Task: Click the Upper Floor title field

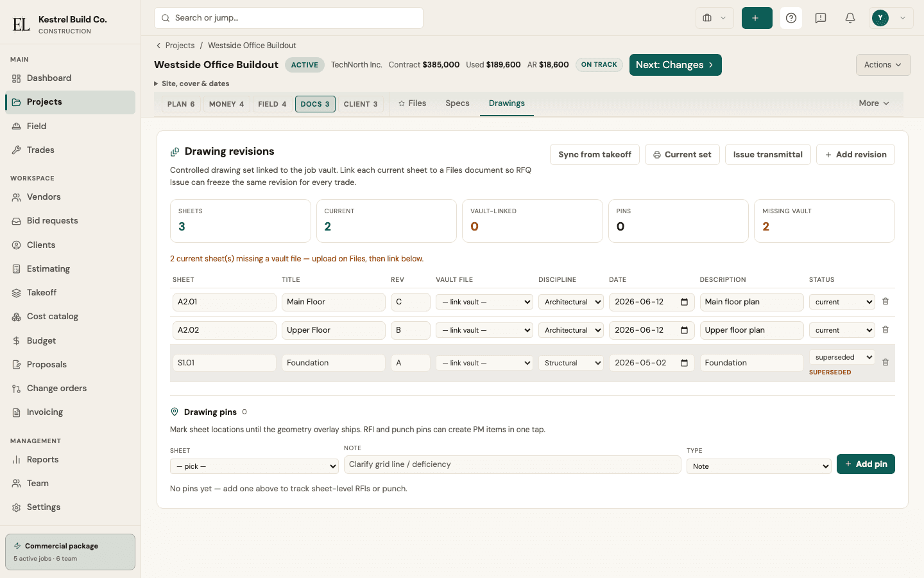Action: [x=334, y=330]
